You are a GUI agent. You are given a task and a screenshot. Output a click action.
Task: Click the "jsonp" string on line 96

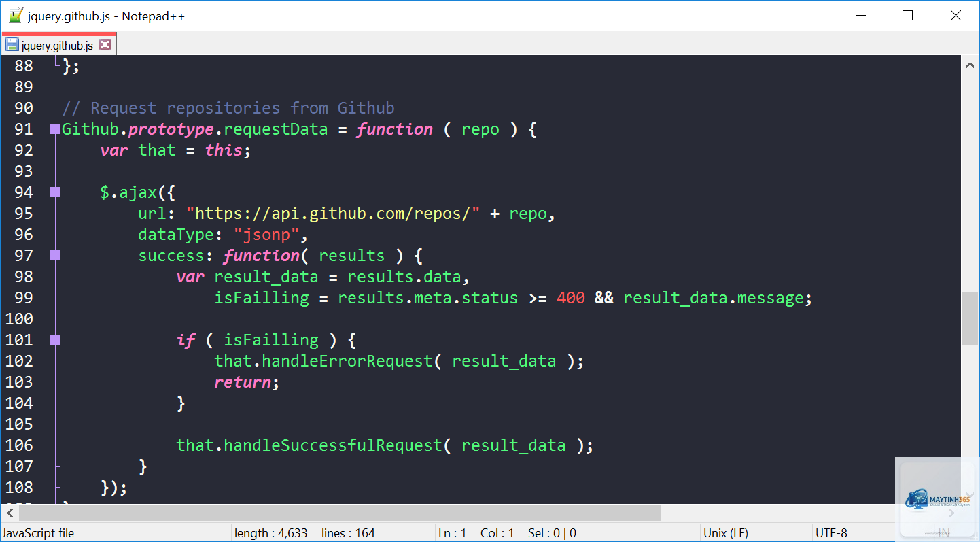coord(266,235)
